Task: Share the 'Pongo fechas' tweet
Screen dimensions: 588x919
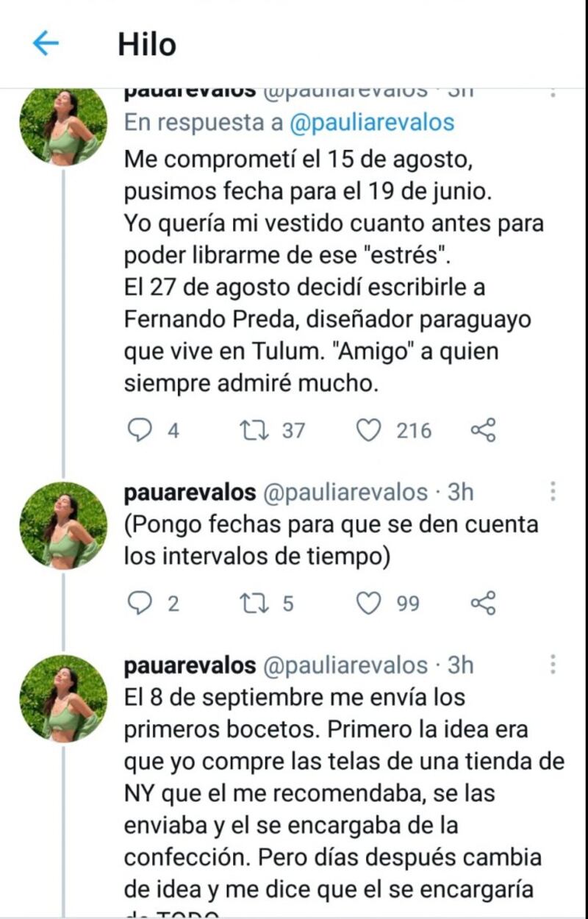Action: (483, 604)
